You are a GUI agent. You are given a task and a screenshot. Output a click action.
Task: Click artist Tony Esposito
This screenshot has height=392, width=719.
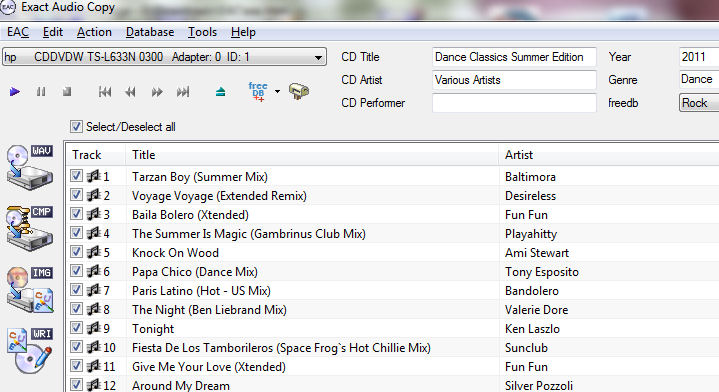click(542, 272)
